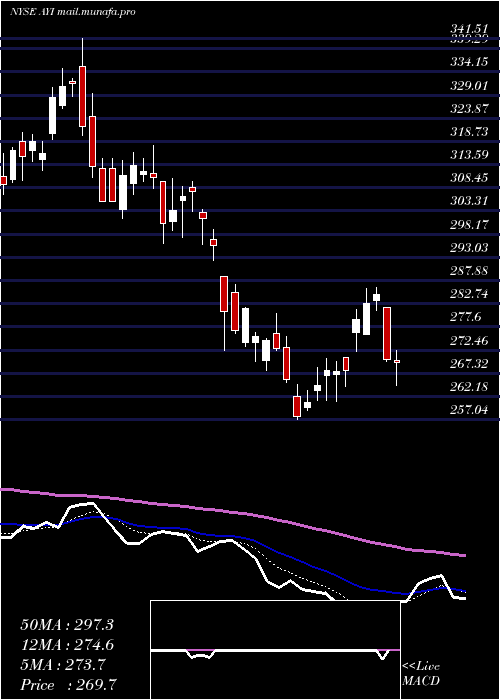Click the 257.04 price axis label
500x700 pixels.
pos(468,410)
